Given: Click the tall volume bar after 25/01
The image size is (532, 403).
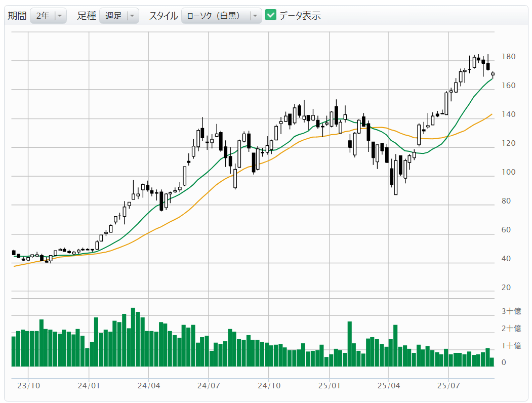Looking at the screenshot, I should pyautogui.click(x=349, y=344).
